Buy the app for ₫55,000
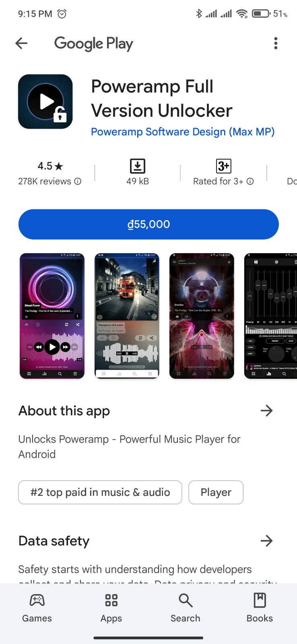297x644 pixels. (148, 224)
